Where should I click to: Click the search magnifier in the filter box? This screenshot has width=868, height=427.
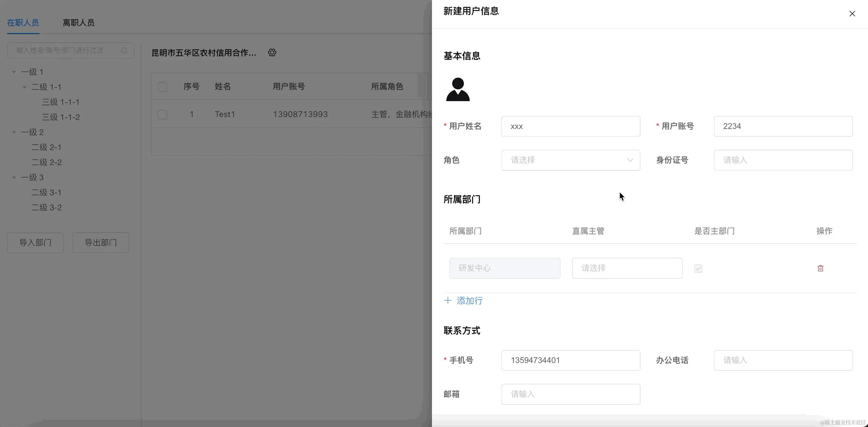(124, 51)
